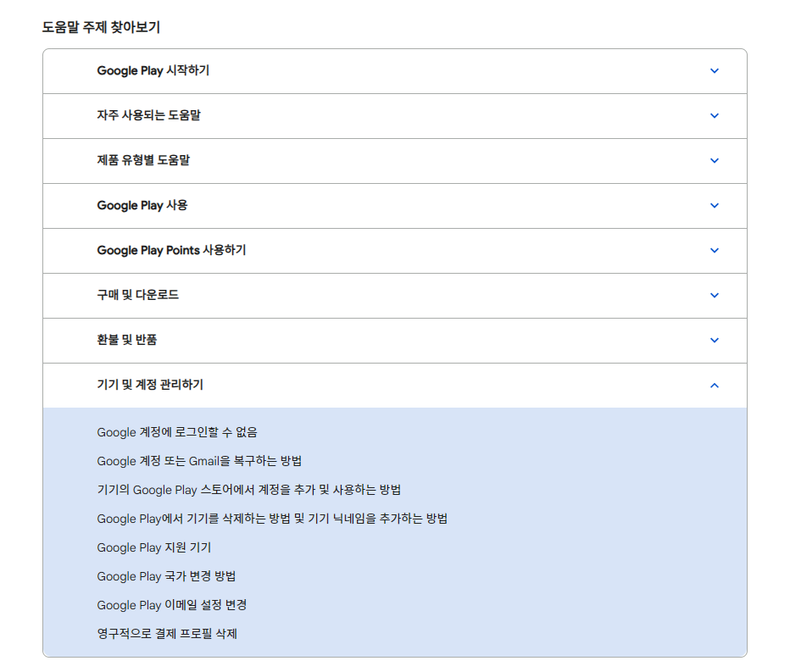The height and width of the screenshot is (672, 790).
Task: Open 영구적으로 결제 프로필 삭제 link
Action: [167, 634]
